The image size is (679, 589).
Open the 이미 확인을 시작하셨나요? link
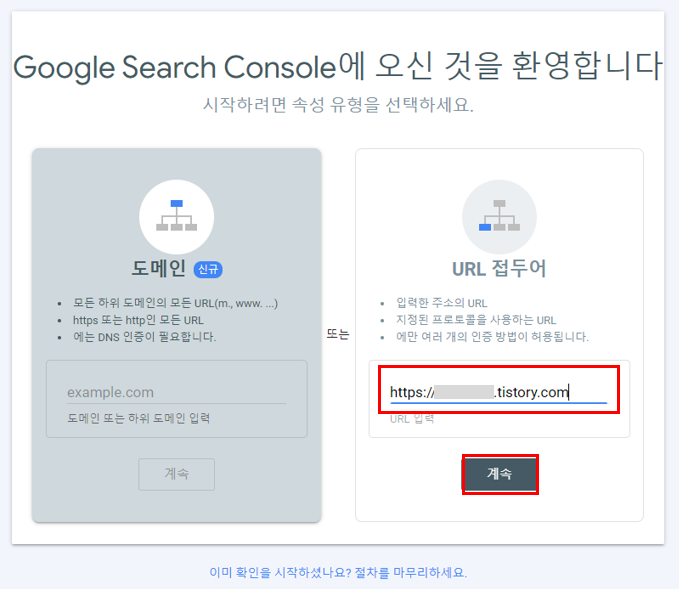pos(338,573)
